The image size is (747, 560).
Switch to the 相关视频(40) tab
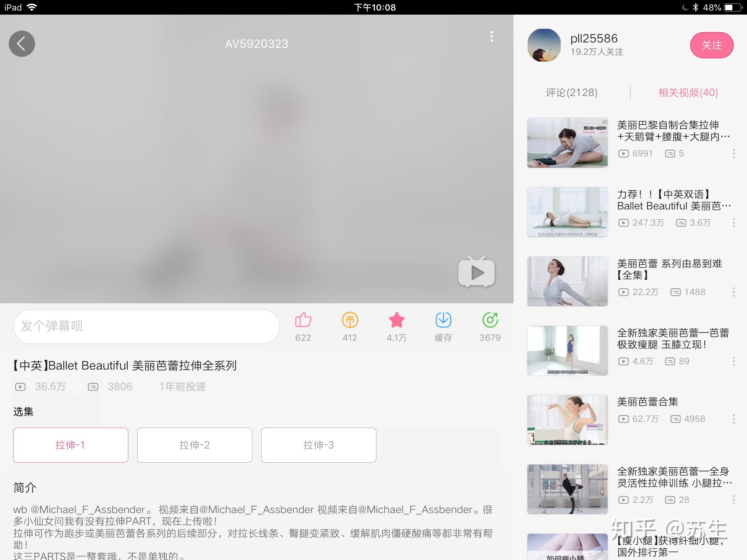[x=688, y=93]
